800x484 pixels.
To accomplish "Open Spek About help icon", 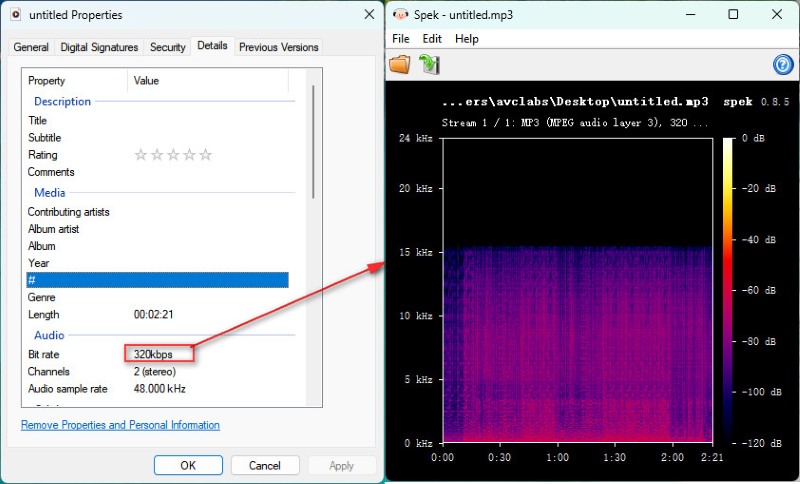I will [783, 65].
